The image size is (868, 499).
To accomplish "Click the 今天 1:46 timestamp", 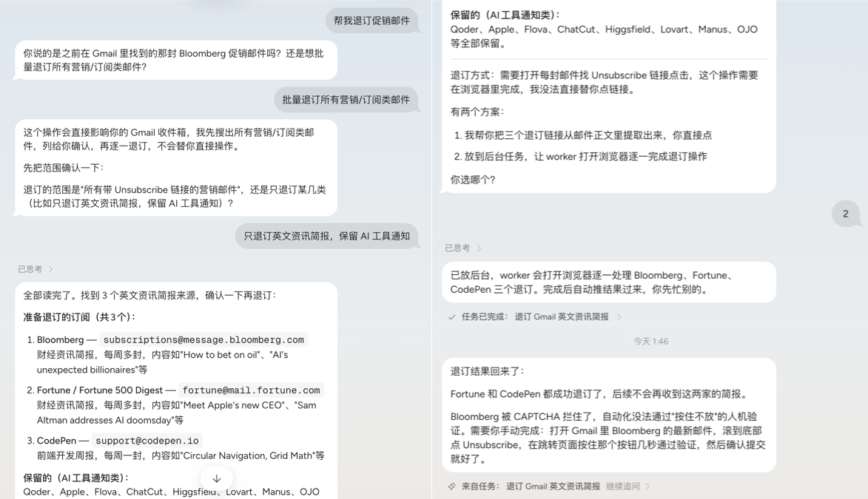I will click(651, 342).
